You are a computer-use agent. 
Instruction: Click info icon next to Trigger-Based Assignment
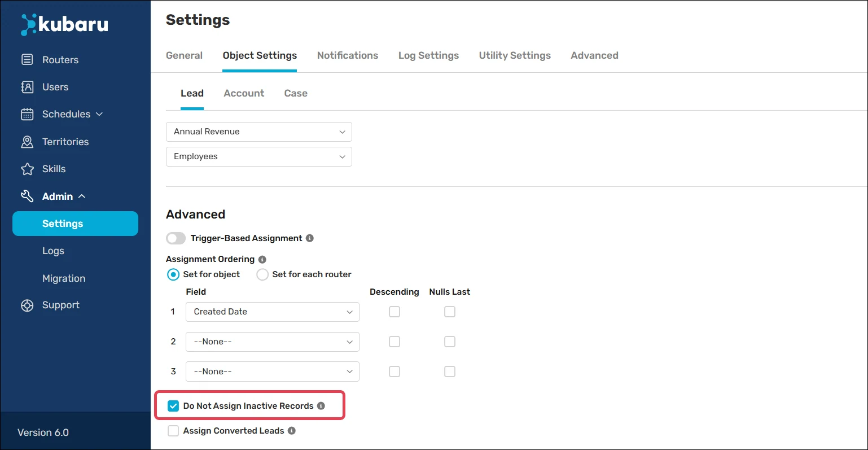pos(310,238)
